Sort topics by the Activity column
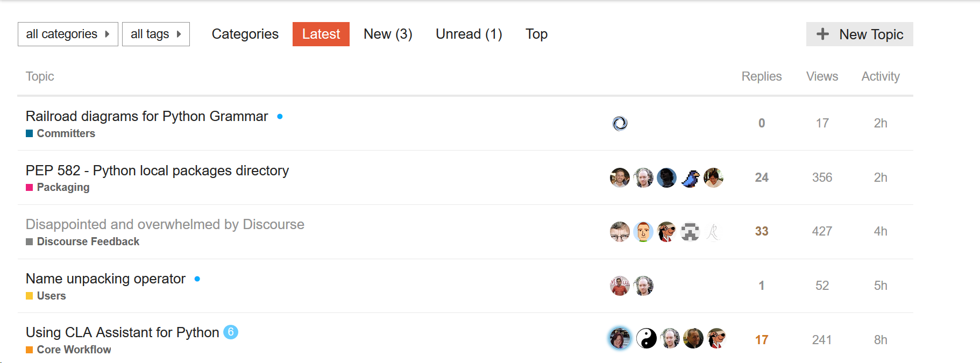 pos(880,76)
